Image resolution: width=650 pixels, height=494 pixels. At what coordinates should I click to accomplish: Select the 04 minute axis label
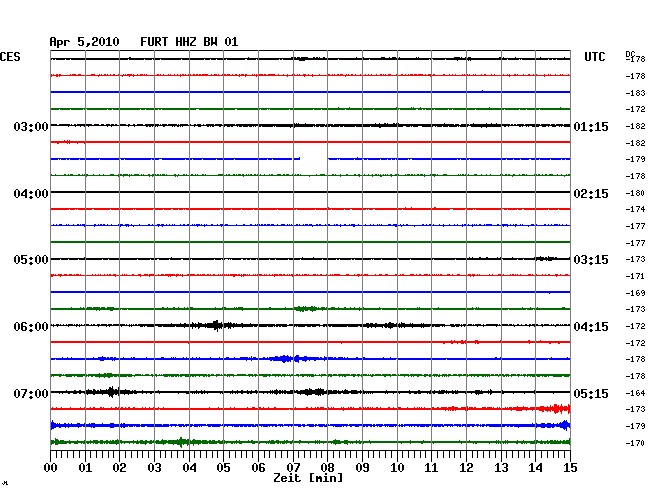pos(189,468)
